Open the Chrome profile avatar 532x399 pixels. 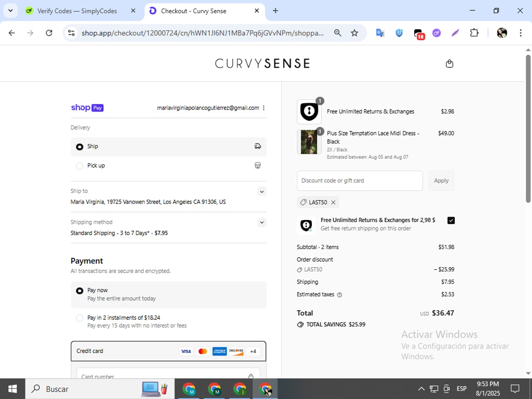pos(502,33)
